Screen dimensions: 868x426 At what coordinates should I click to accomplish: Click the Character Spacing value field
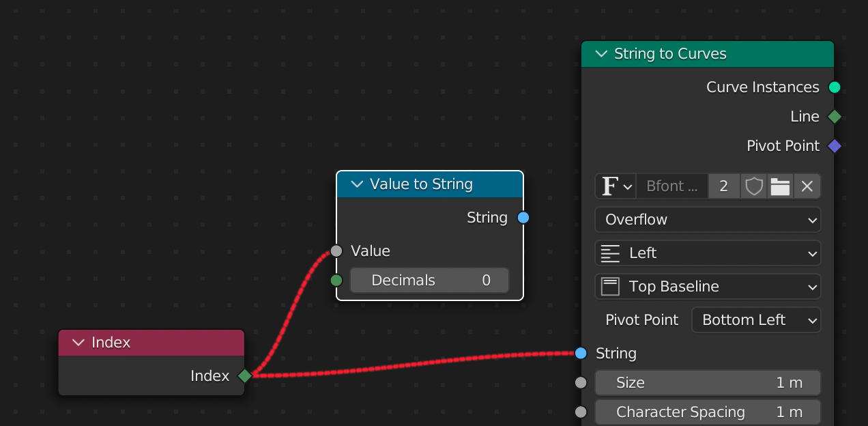pos(708,412)
